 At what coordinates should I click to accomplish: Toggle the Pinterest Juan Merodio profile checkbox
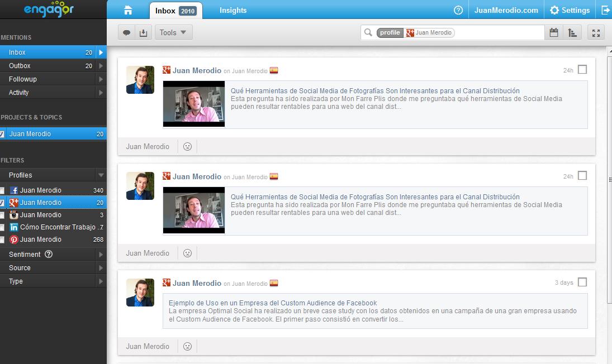[x=2, y=240]
